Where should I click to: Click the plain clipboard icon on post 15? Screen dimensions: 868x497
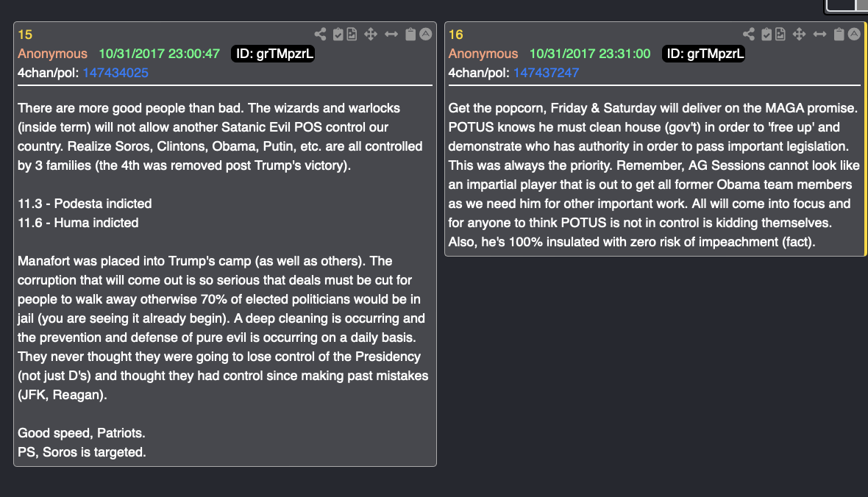point(410,35)
